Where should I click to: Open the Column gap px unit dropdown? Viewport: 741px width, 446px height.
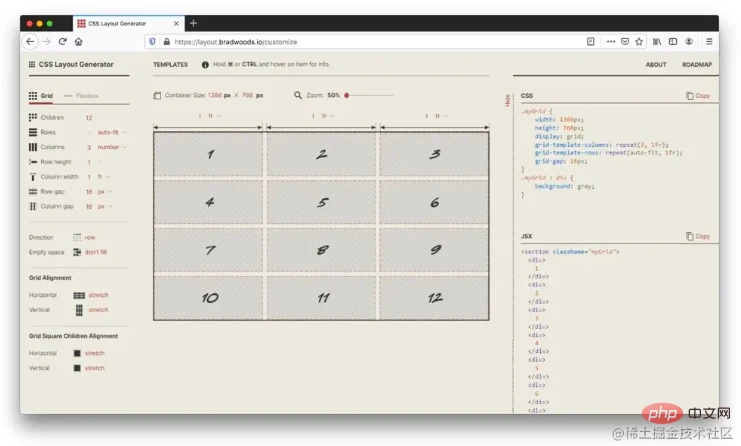pos(105,206)
